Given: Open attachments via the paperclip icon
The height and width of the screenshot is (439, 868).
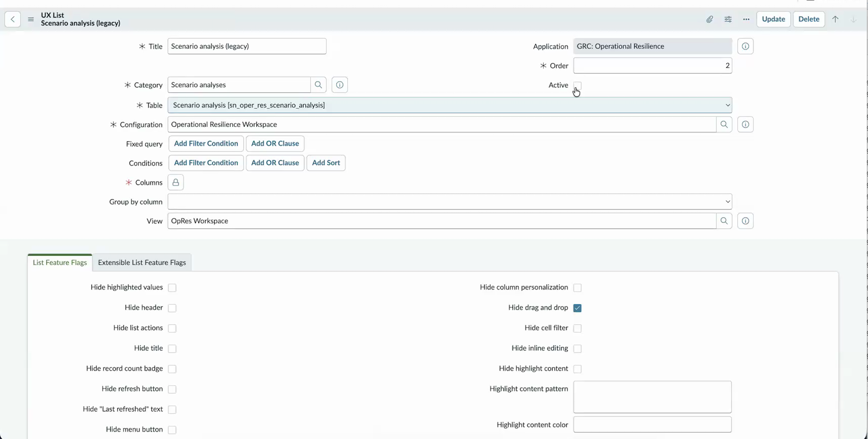Looking at the screenshot, I should coord(710,19).
